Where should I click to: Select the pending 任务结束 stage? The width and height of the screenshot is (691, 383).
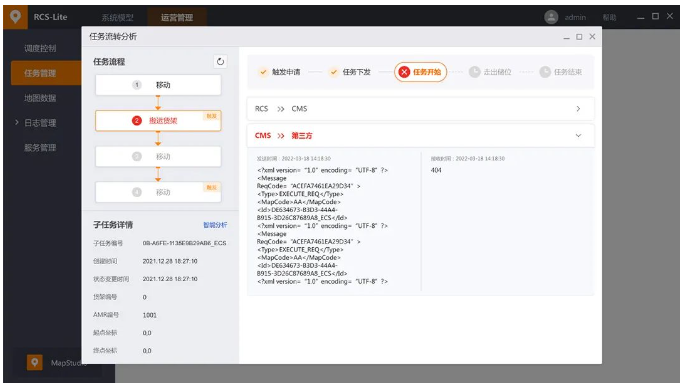pos(561,72)
